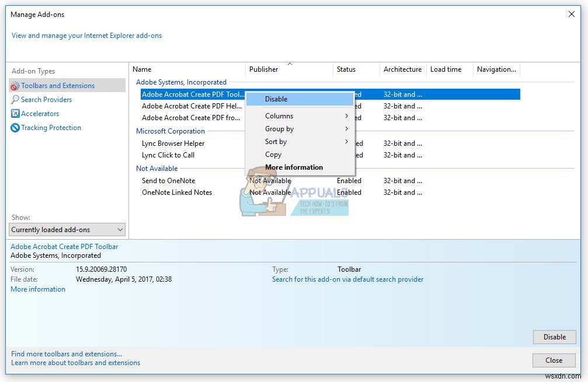Open Find more toolbars and extensions link
This screenshot has height=382, width=588.
pyautogui.click(x=66, y=353)
